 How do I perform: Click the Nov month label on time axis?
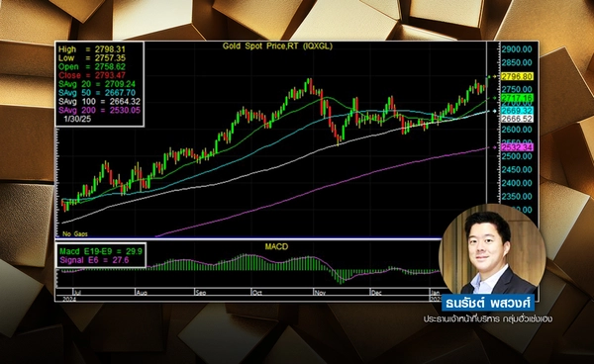coord(320,293)
